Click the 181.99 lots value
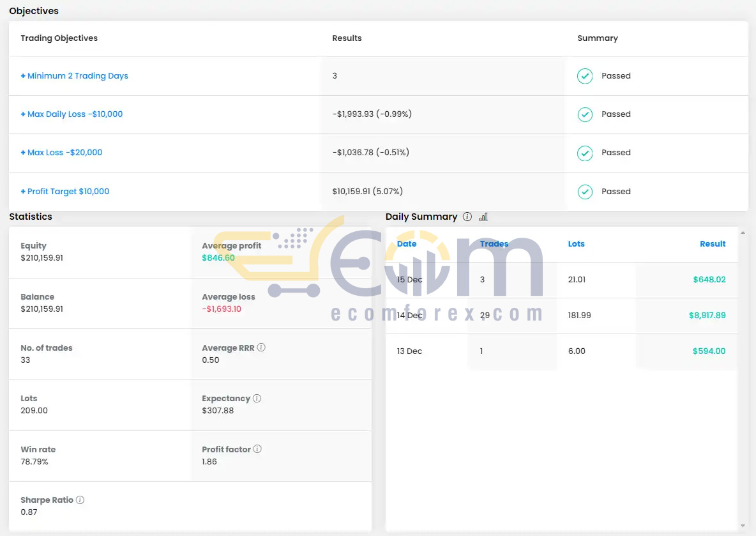The width and height of the screenshot is (756, 536). coord(580,315)
